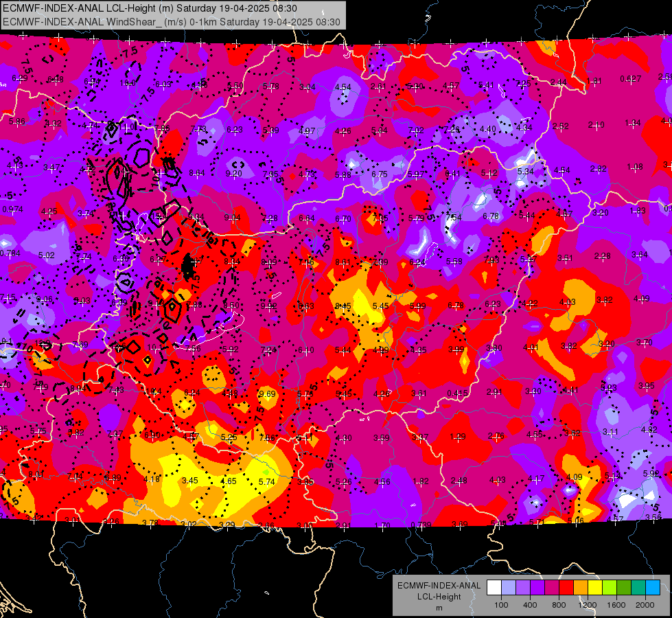The width and height of the screenshot is (672, 618).
Task: Click the legend tick label 2000
Action: [645, 605]
